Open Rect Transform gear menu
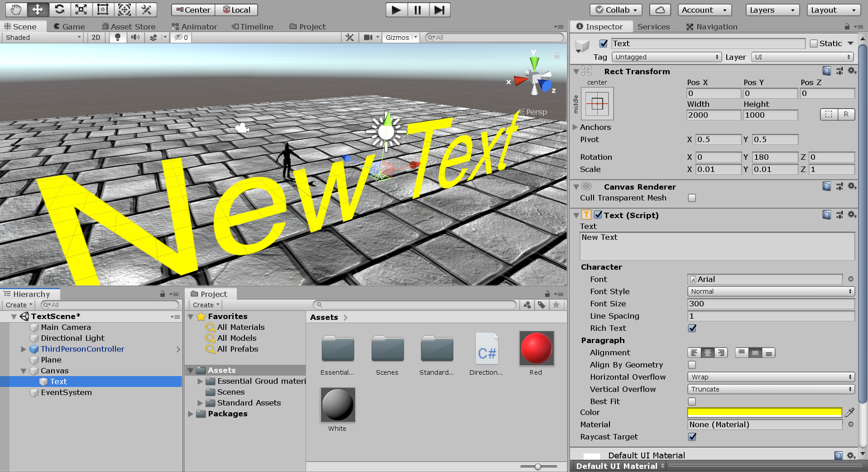 852,71
